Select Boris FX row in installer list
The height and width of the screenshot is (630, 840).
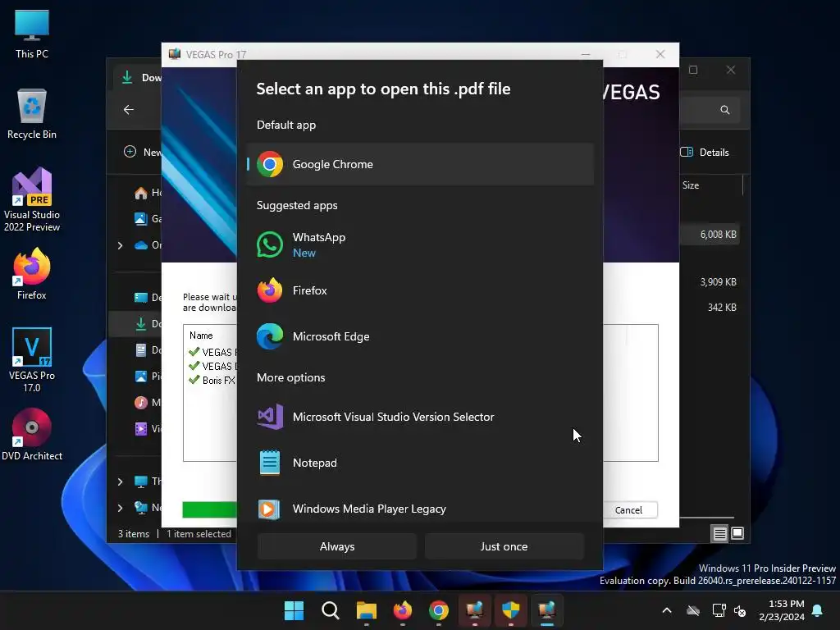[x=212, y=380]
